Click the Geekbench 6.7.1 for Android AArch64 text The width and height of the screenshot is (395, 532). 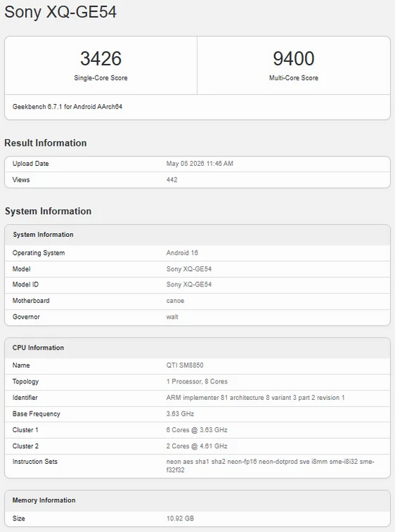pyautogui.click(x=68, y=106)
